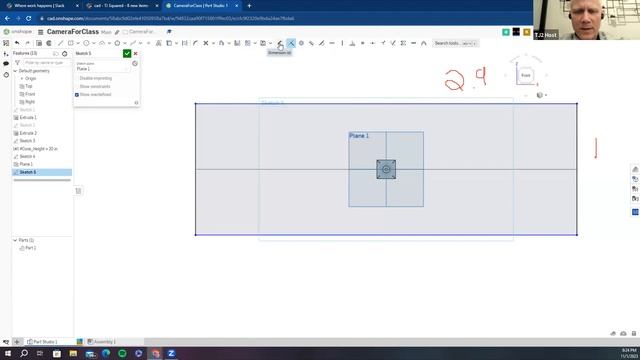
Task: Accept Sketch 5 with green checkmark
Action: pos(127,53)
